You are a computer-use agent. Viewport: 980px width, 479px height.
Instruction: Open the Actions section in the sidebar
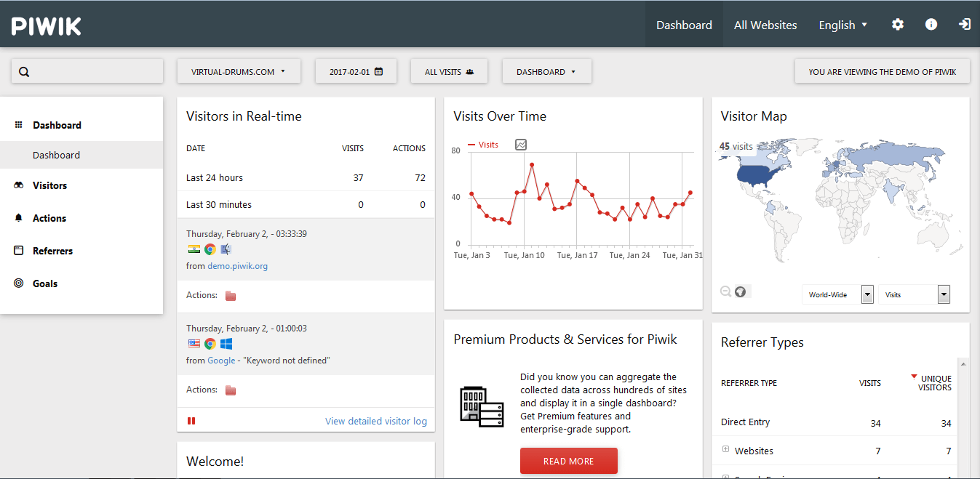[49, 218]
